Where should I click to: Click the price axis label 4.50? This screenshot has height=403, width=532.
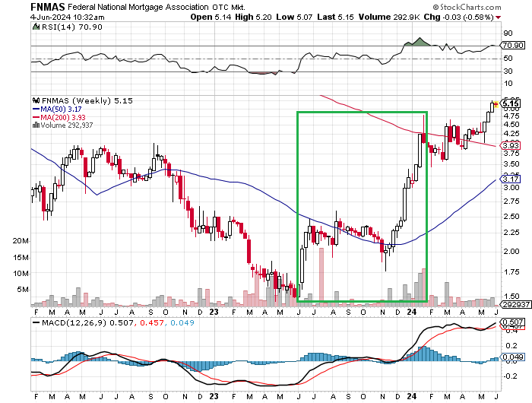click(x=511, y=125)
